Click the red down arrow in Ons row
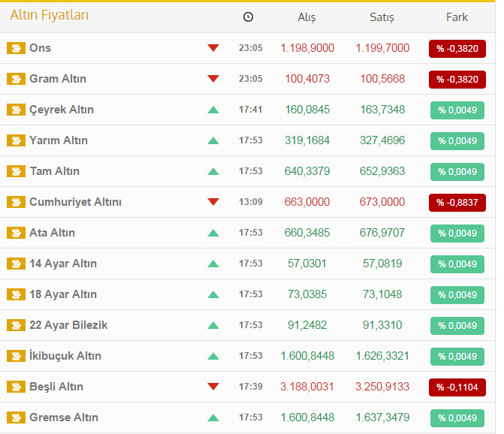 [x=213, y=48]
